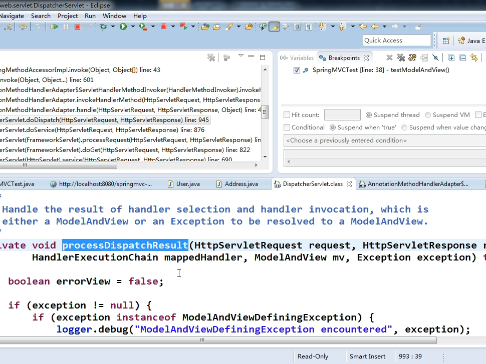Click the Debug view vertical scrollbar thumb

pyautogui.click(x=265, y=112)
